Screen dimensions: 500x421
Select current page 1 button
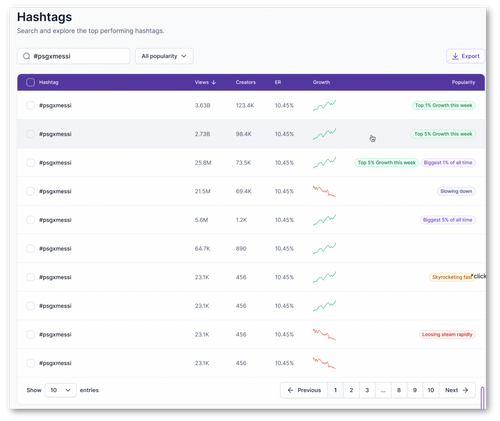coord(335,390)
